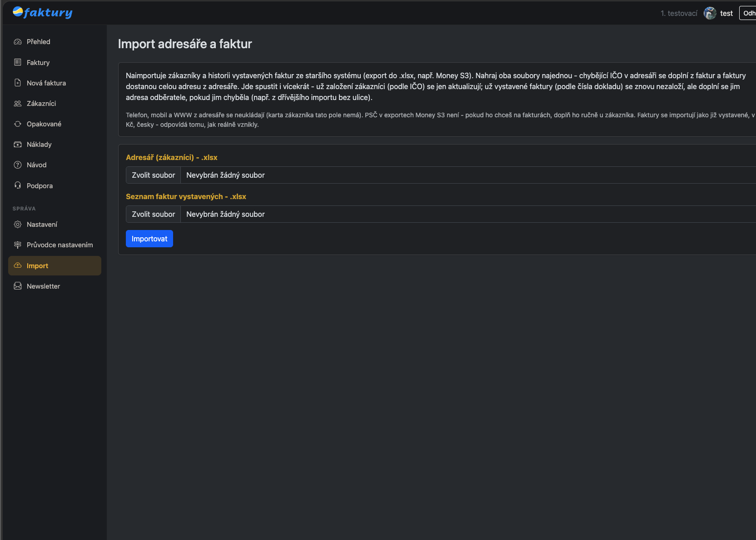Open Nová faktura from the sidebar
756x540 pixels.
55,83
